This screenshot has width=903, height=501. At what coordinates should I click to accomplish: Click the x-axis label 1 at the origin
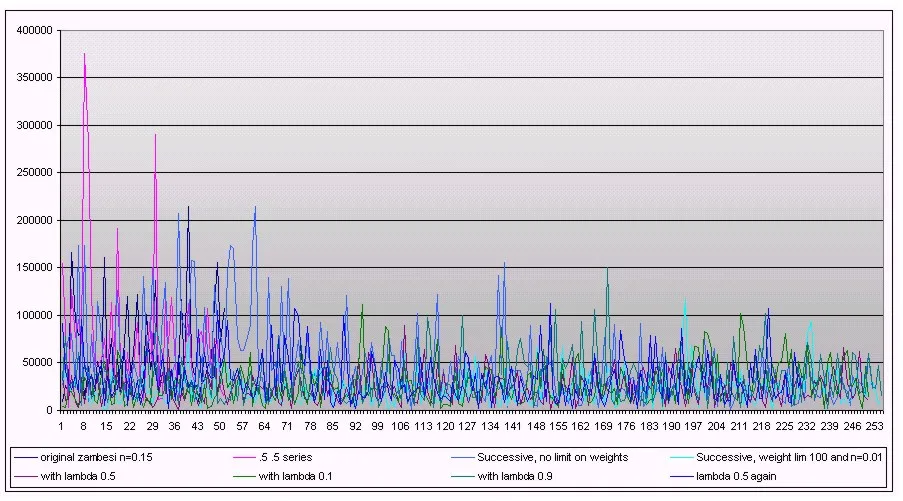(x=61, y=425)
